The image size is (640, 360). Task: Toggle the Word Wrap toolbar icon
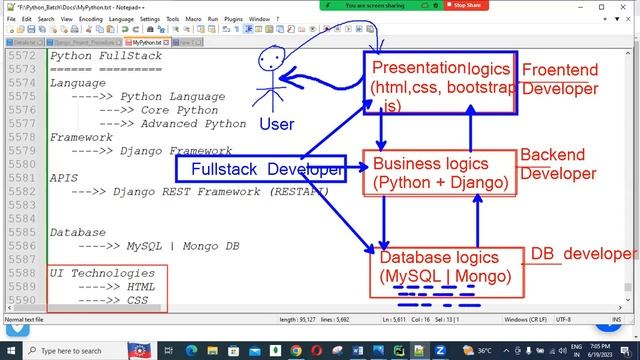(x=226, y=29)
